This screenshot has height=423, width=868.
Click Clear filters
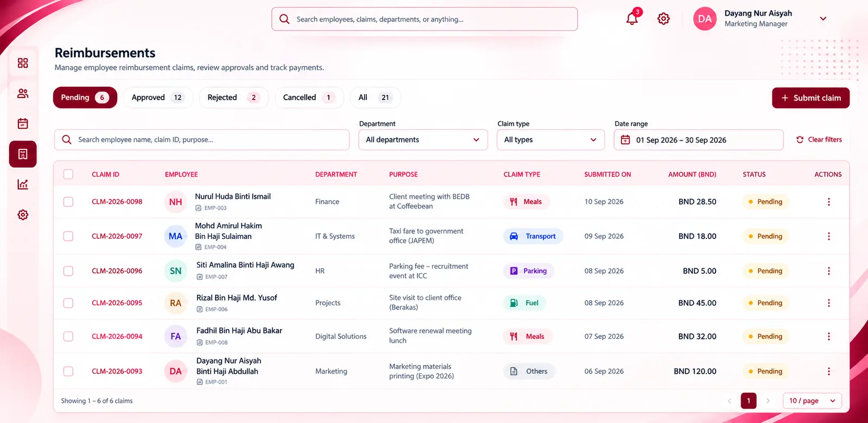[x=819, y=140]
